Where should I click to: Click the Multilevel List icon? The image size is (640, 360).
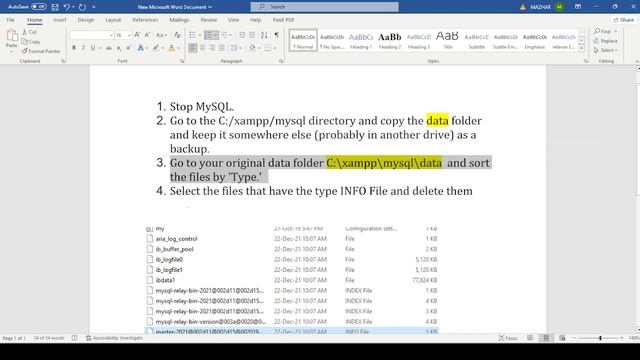224,35
